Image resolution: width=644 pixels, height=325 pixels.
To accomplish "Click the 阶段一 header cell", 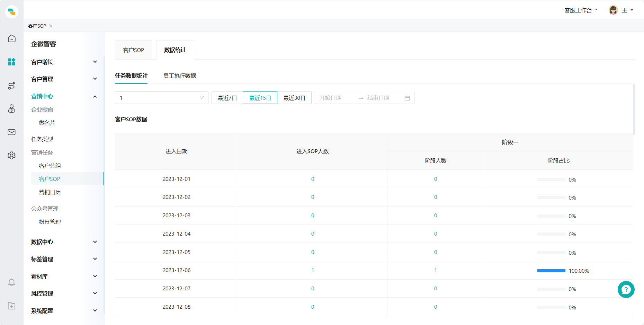I will (510, 142).
